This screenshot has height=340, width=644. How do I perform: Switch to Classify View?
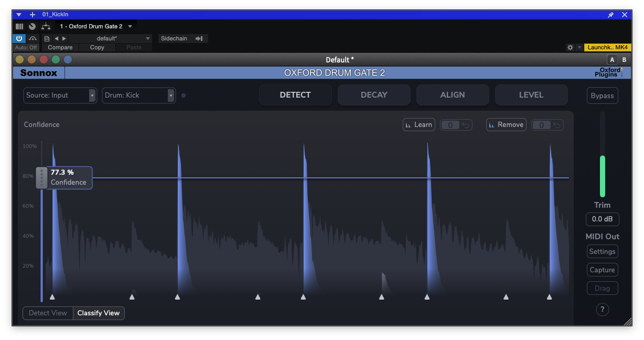tap(99, 313)
